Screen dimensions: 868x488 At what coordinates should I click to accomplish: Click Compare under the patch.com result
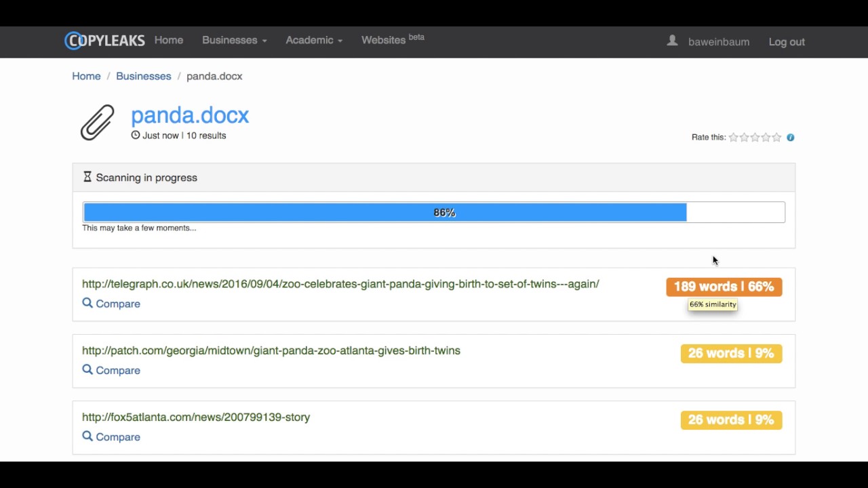tap(118, 370)
